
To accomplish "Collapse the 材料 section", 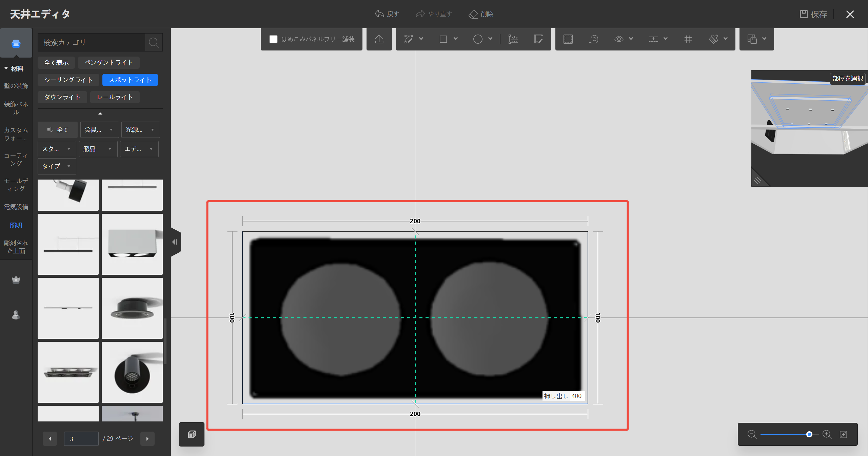I will 6,68.
